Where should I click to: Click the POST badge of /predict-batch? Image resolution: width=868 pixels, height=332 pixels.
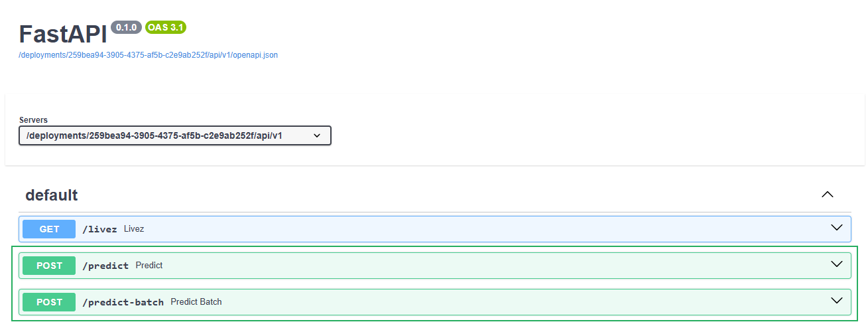click(x=49, y=302)
